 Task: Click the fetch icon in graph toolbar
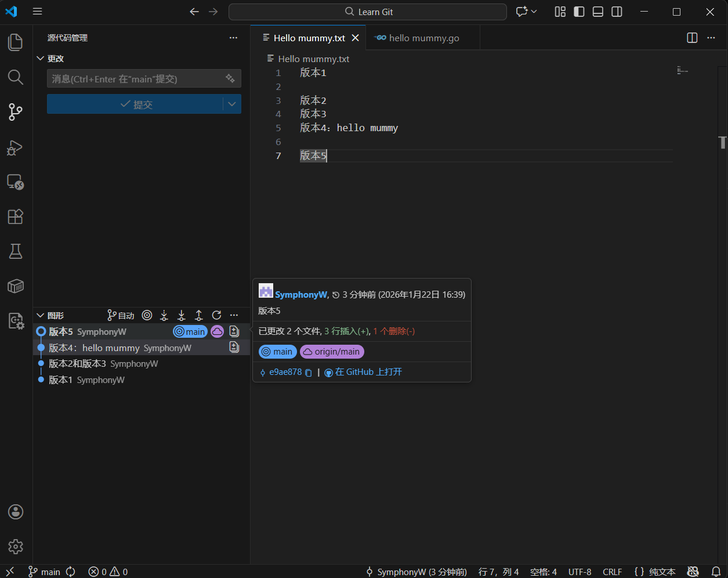pos(164,315)
